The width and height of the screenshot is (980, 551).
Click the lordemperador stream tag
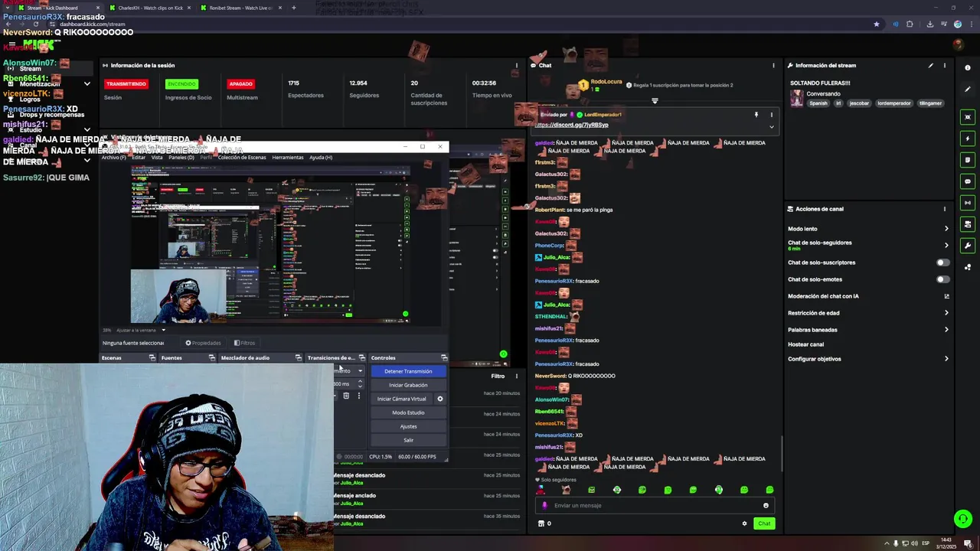point(894,103)
